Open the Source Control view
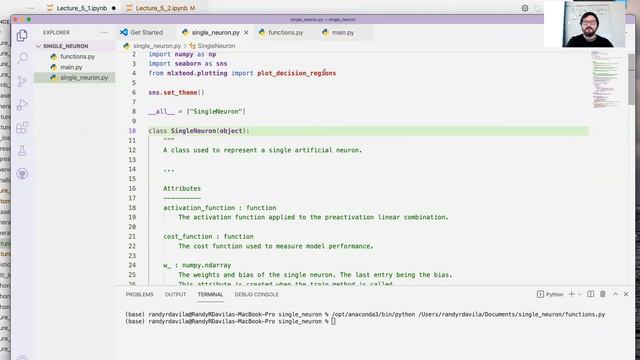This screenshot has height=360, width=640. tap(22, 81)
